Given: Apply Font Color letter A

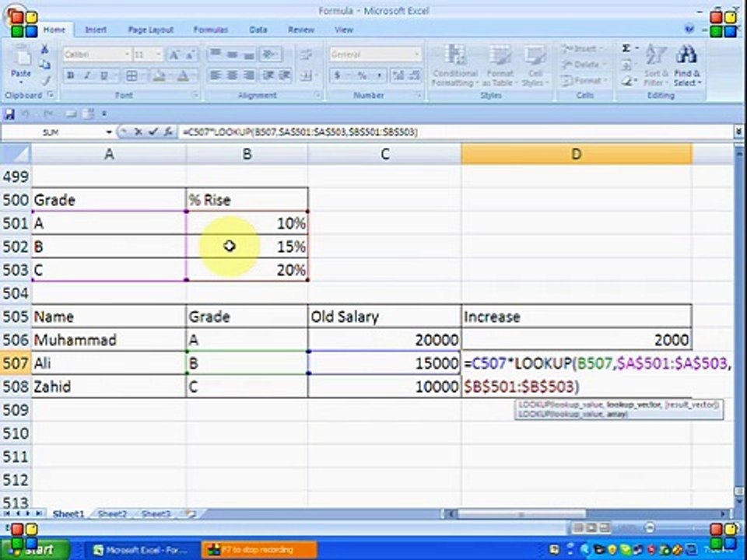Looking at the screenshot, I should (183, 75).
